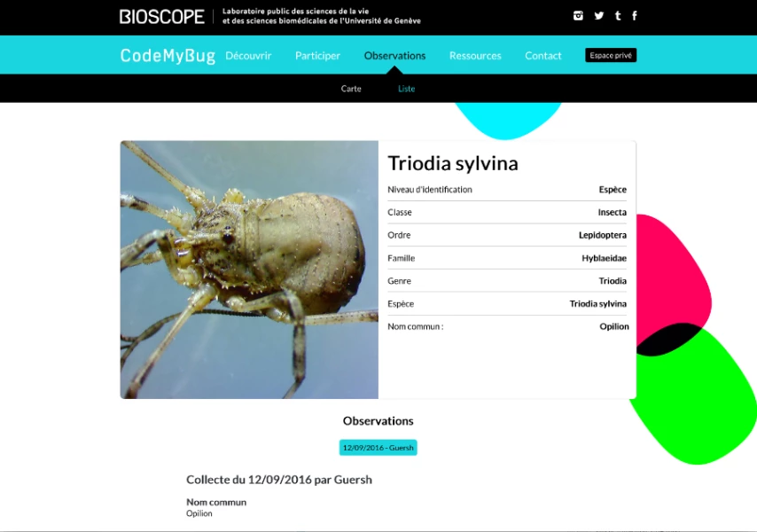The width and height of the screenshot is (757, 532).
Task: Select the Lepidoptera order value
Action: (x=602, y=235)
